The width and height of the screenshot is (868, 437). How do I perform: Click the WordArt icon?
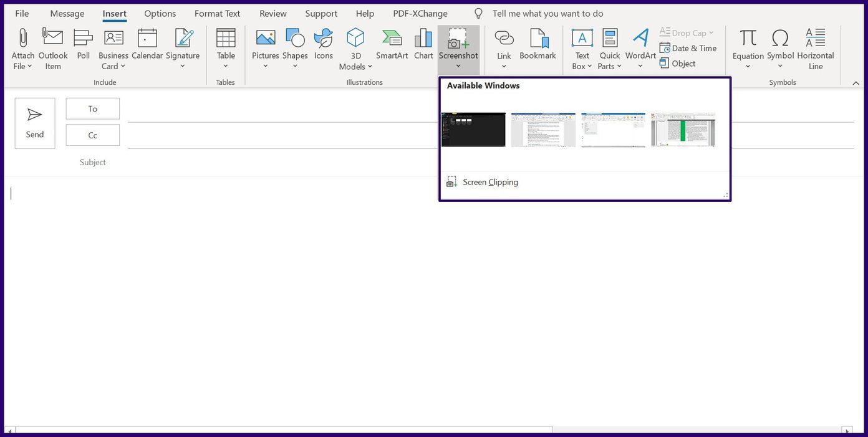pos(640,37)
